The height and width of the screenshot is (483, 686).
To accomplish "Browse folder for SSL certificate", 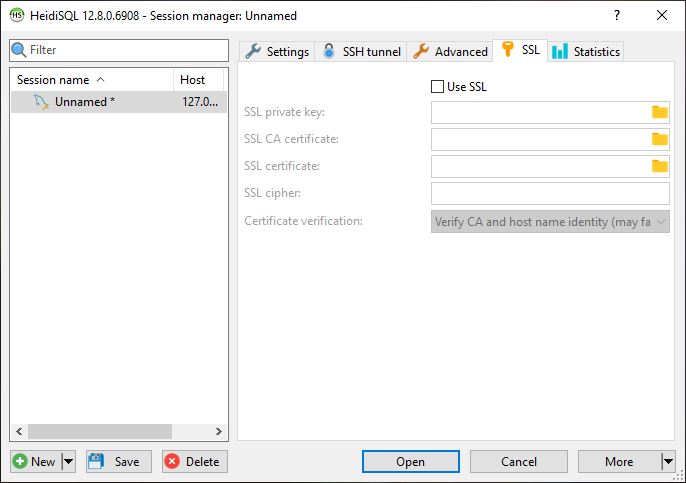I will (x=660, y=166).
